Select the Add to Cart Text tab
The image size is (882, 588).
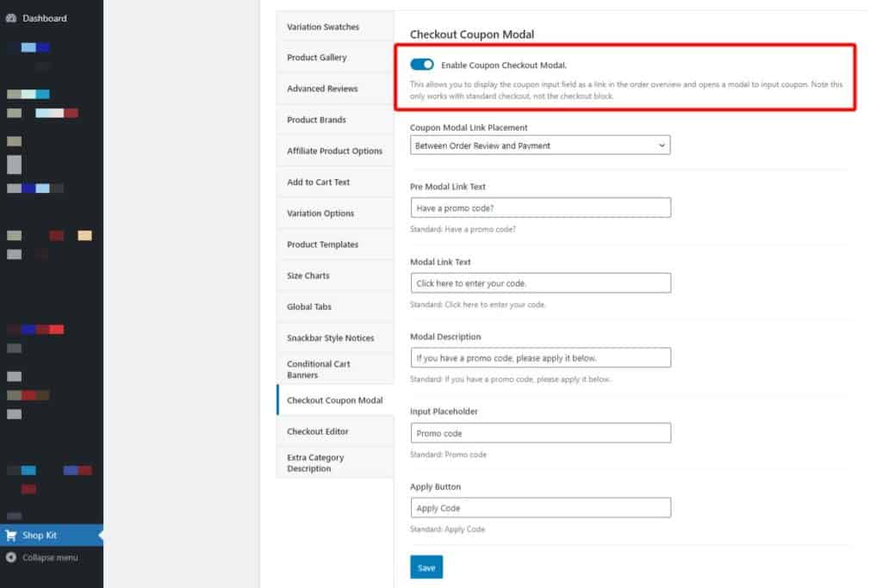click(319, 182)
